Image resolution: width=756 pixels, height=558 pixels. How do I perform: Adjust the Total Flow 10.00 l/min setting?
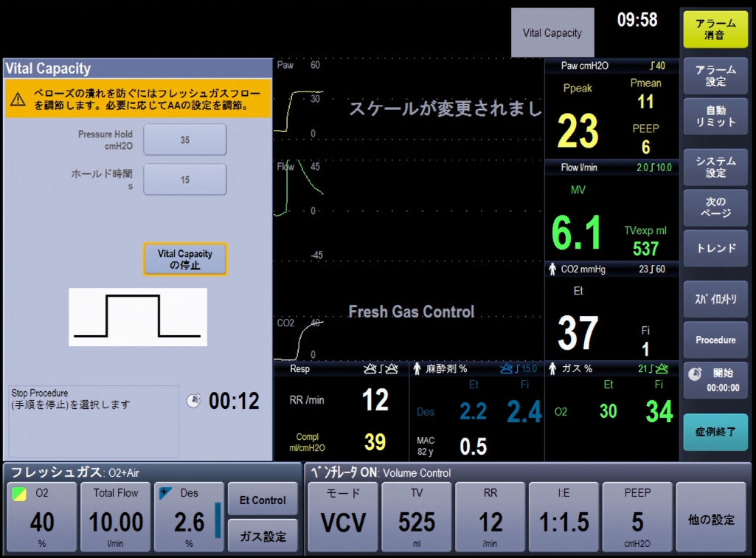(x=116, y=517)
